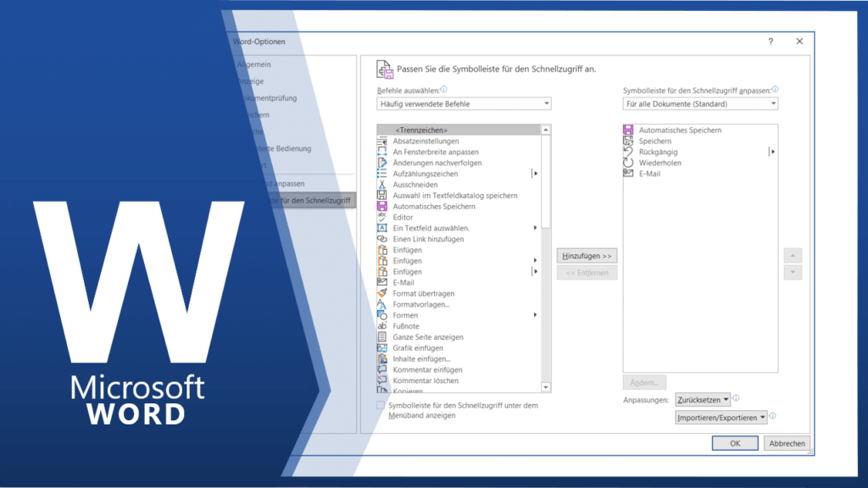Click the move up arrow button
Viewport: 868px width, 488px height.
tap(793, 256)
